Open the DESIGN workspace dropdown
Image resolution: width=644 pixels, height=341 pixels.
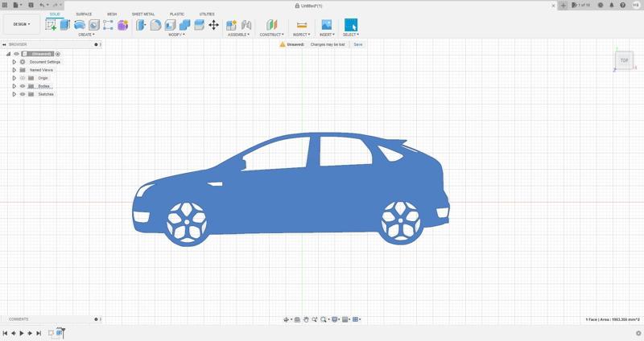pos(22,24)
